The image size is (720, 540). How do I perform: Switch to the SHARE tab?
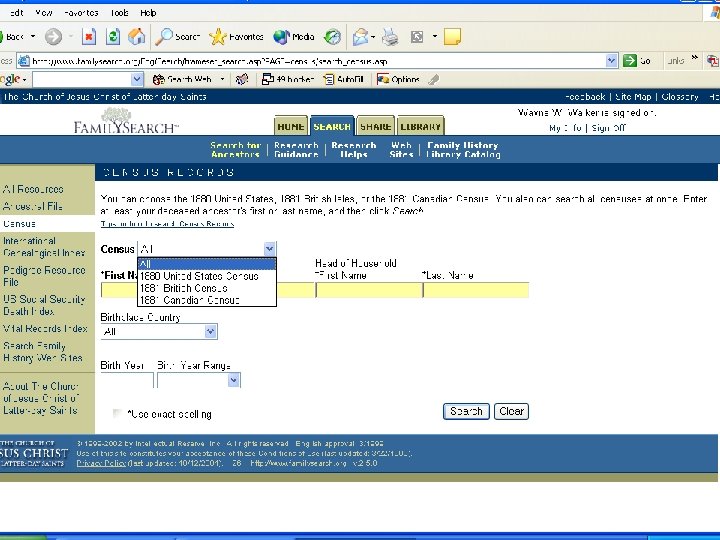pos(376,126)
